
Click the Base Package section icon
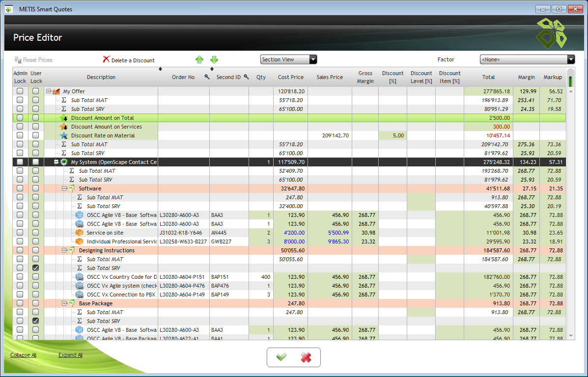72,303
